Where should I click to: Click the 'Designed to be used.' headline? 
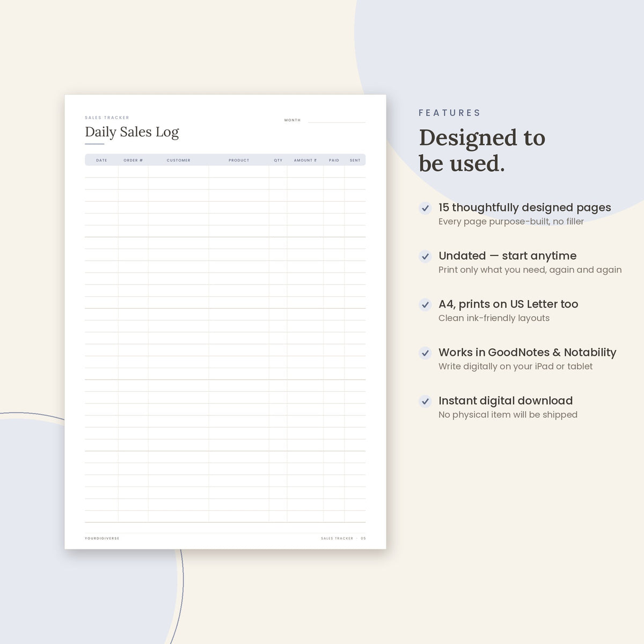click(x=482, y=151)
